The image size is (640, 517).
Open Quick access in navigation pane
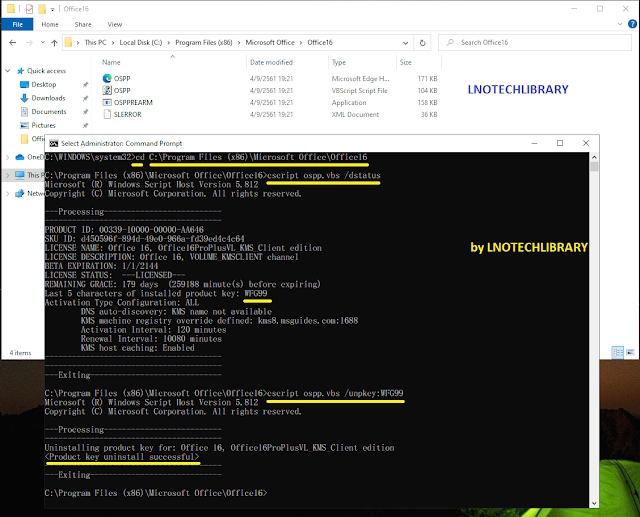pos(46,71)
